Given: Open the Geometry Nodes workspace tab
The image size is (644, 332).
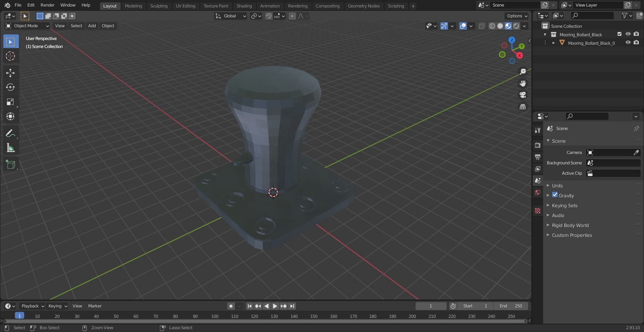Looking at the screenshot, I should coord(363,6).
